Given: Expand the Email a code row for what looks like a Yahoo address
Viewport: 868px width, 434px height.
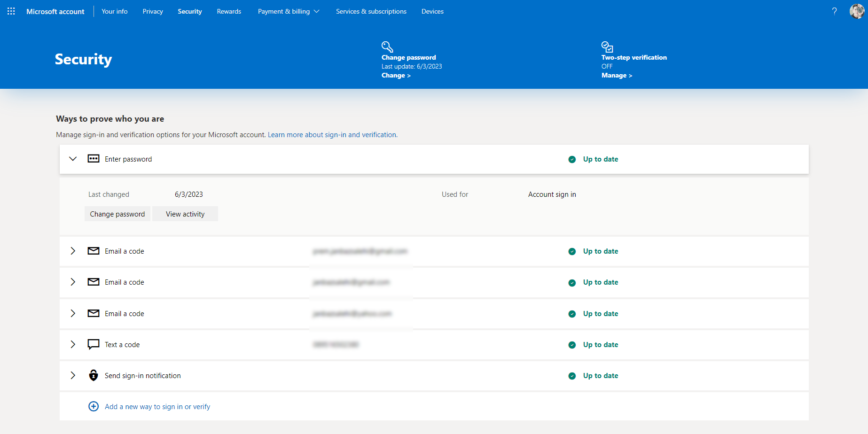Looking at the screenshot, I should [x=73, y=313].
